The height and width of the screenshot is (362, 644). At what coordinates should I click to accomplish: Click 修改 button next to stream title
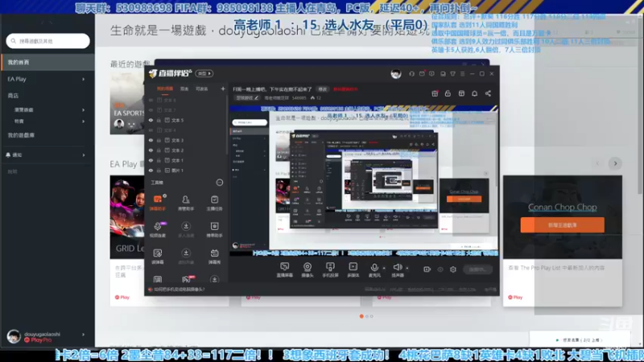pyautogui.click(x=323, y=89)
